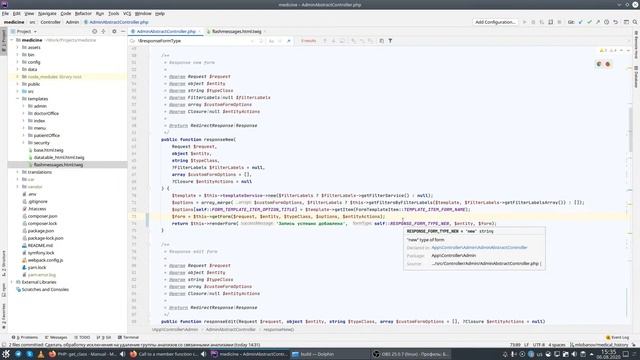This screenshot has width=640, height=360.
Task: Expand the translations folder
Action: pyautogui.click(x=18, y=172)
